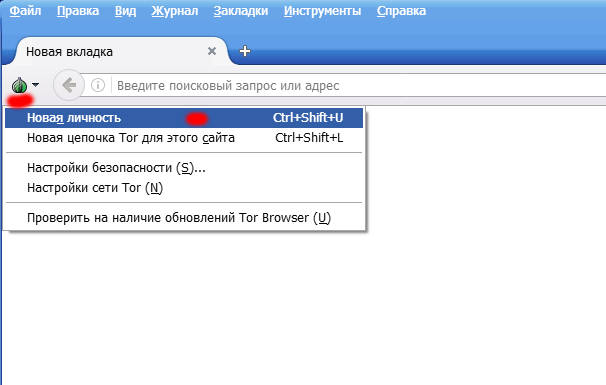Viewport: 606px width, 385px height.
Task: Open Настройки сети Tor (N)
Action: 184,188
